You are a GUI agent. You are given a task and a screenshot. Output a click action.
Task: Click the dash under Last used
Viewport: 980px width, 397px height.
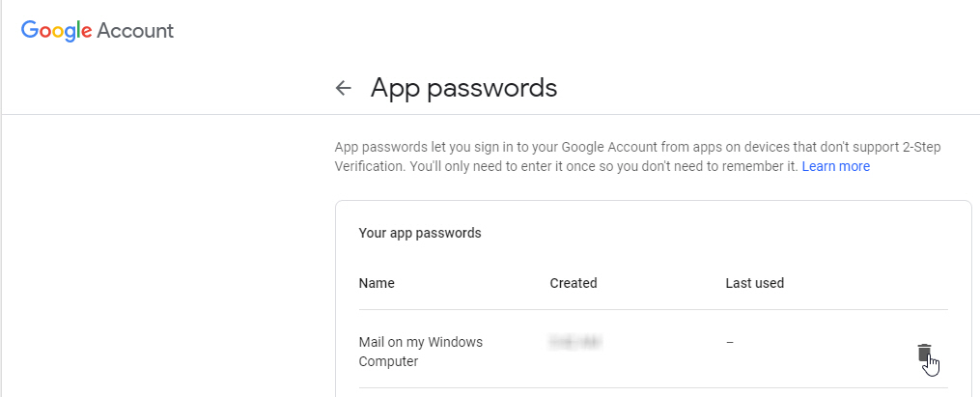tap(729, 342)
